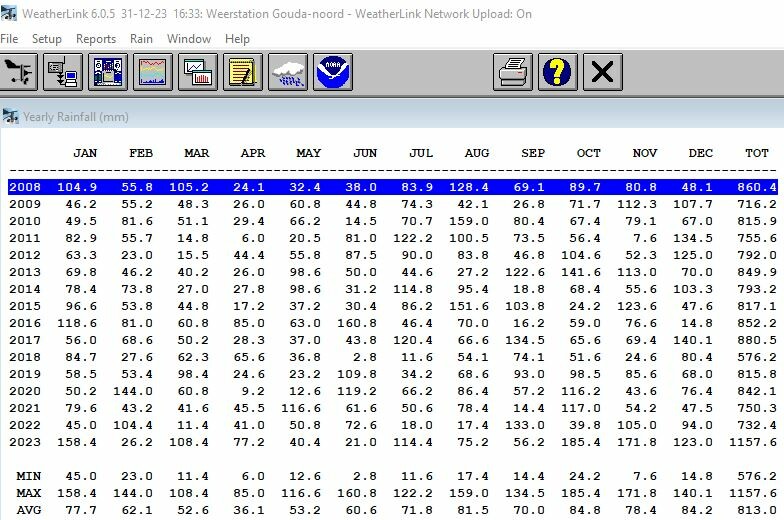The height and width of the screenshot is (520, 784).
Task: Open the Rain menu
Action: click(x=141, y=39)
